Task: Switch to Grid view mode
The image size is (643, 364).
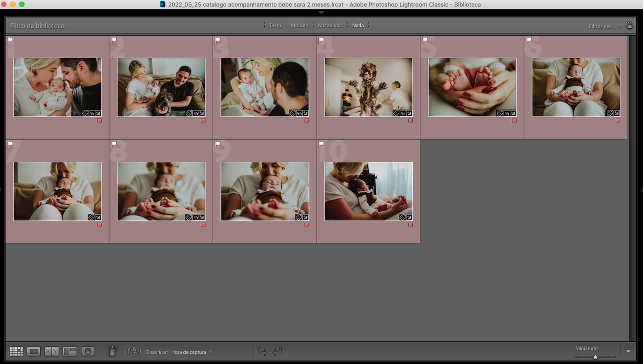Action: coord(16,351)
